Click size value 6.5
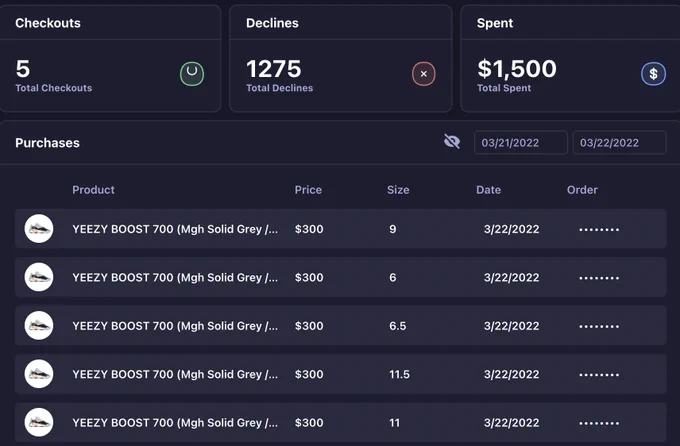Screen dimensions: 680x446 tap(398, 326)
